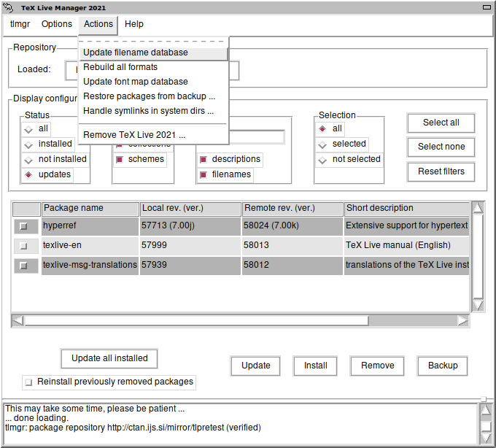
Task: Click the Backup button
Action: 443,366
